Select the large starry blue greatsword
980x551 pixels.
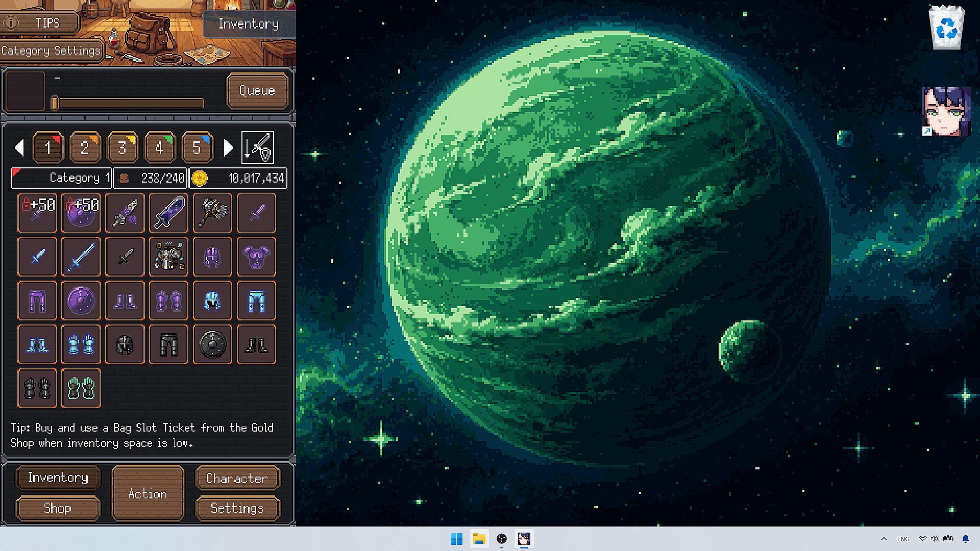[x=169, y=213]
